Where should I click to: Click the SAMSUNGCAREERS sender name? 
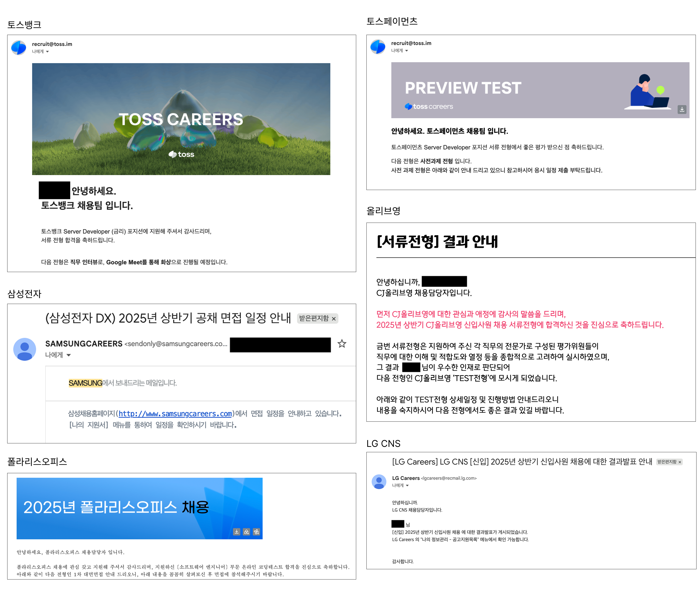pyautogui.click(x=84, y=344)
